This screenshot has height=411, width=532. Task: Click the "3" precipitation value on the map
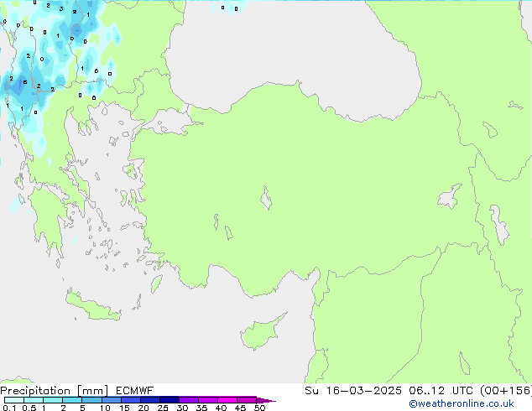tap(61, 9)
